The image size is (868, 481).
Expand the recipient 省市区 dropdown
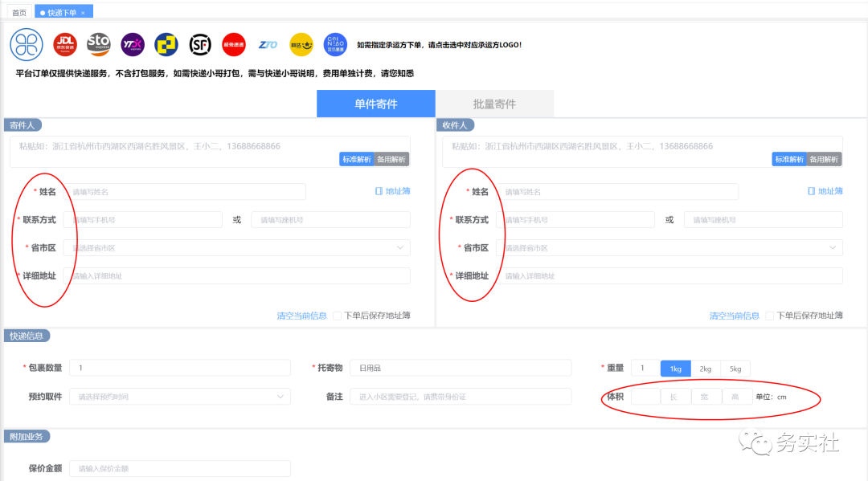(669, 248)
